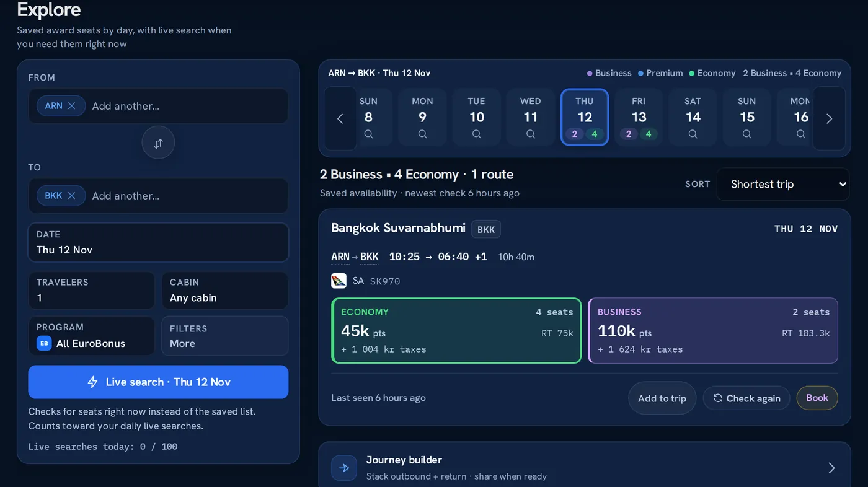Click the Business legend label
This screenshot has width=868, height=487.
[x=613, y=73]
